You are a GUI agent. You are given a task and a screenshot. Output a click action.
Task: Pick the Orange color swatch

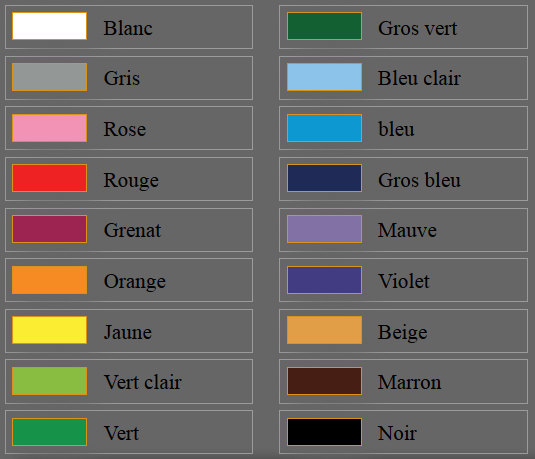(49, 280)
